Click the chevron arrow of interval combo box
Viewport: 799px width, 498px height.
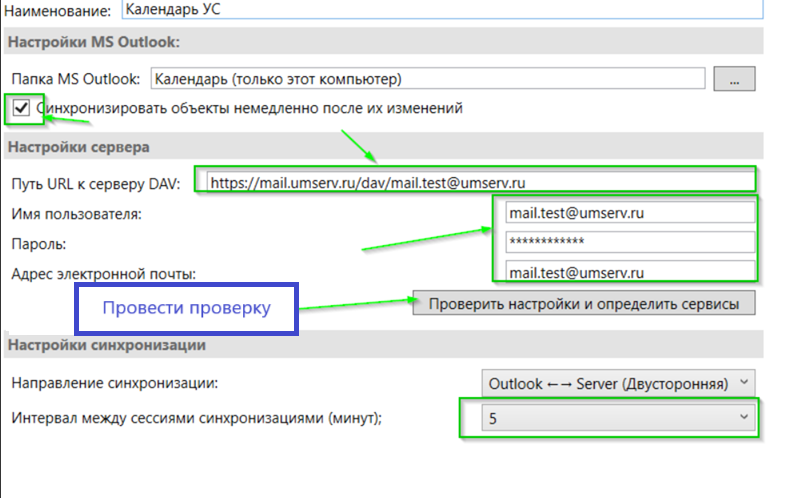[x=741, y=418]
